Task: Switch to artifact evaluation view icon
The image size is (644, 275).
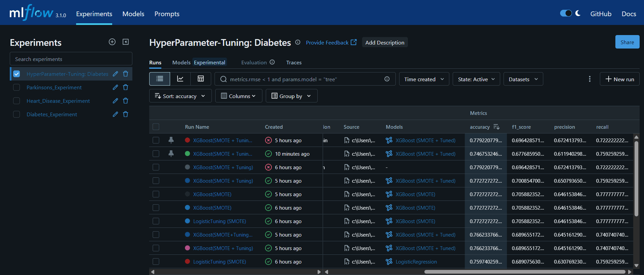Action: click(x=201, y=79)
